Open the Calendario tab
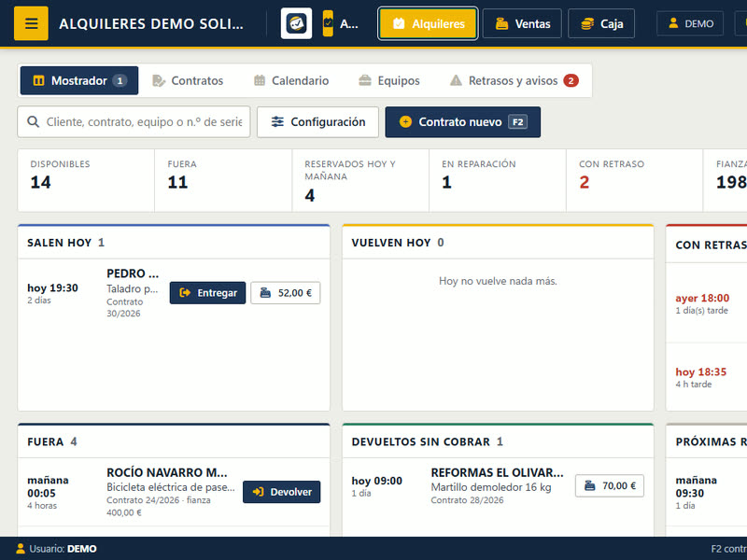 291,80
